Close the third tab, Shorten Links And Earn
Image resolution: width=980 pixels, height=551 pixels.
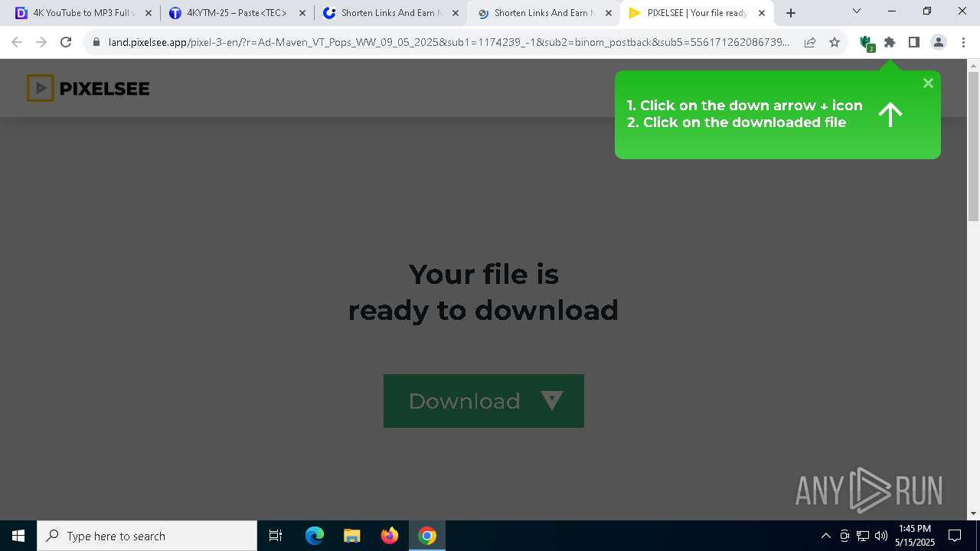pyautogui.click(x=456, y=13)
